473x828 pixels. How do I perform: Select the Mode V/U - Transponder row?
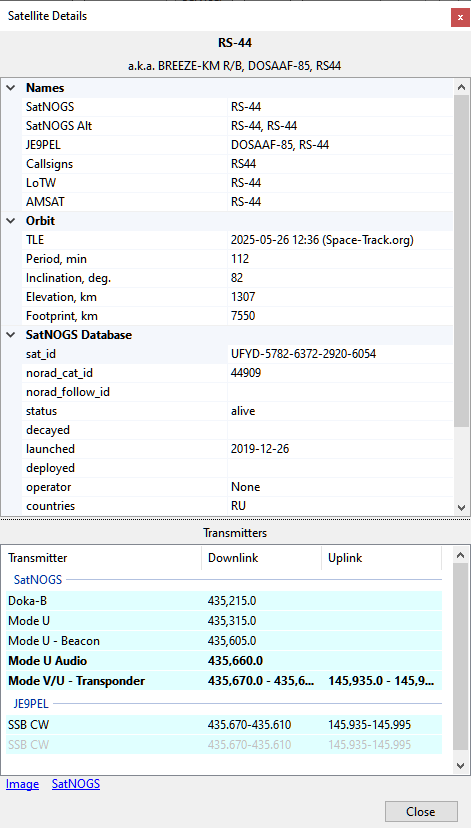point(222,681)
